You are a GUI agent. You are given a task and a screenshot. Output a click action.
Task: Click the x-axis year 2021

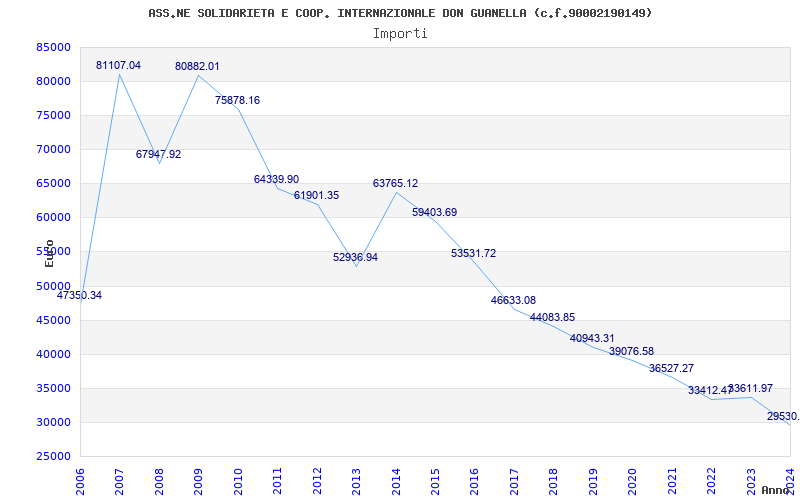click(x=672, y=481)
